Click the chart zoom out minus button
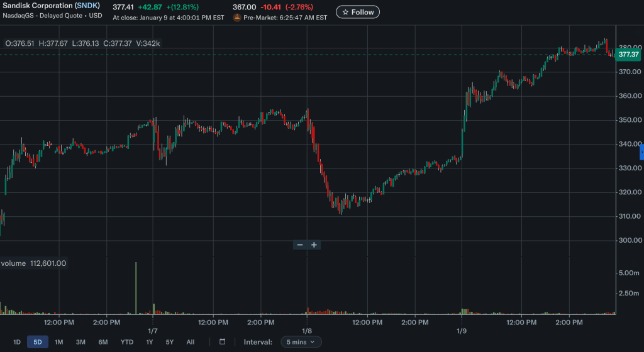 point(300,245)
